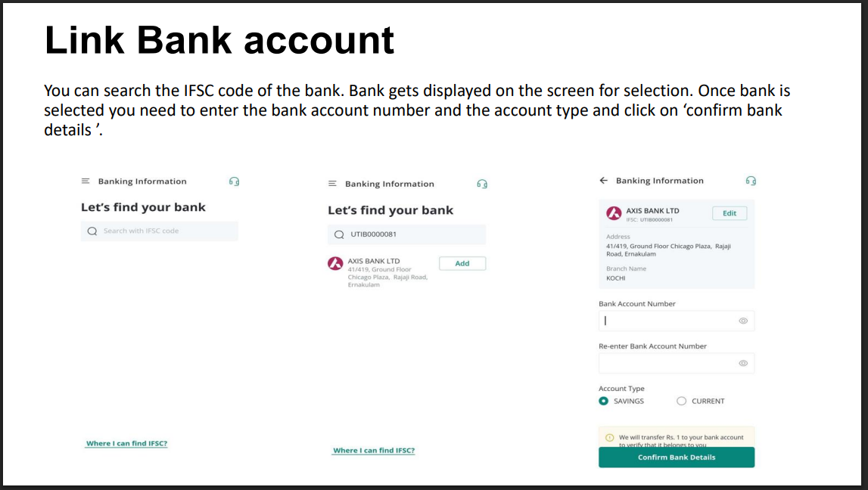This screenshot has height=490, width=868.
Task: Tap headset support icon on the account details screen
Action: 751,181
